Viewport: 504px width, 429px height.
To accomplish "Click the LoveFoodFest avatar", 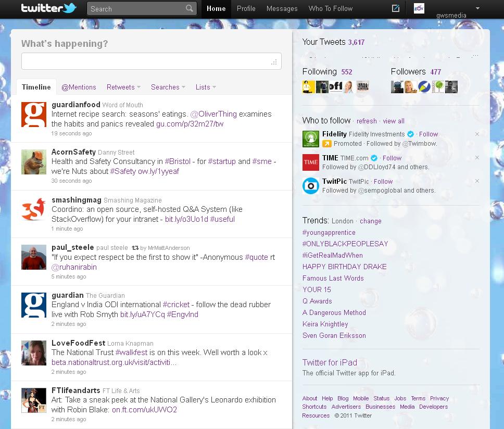I will [x=34, y=353].
